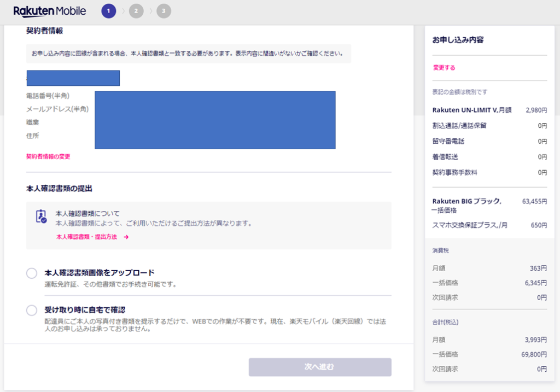The image size is (560, 392).
Task: Click 本人確認書類の提出 heading
Action: [59, 189]
